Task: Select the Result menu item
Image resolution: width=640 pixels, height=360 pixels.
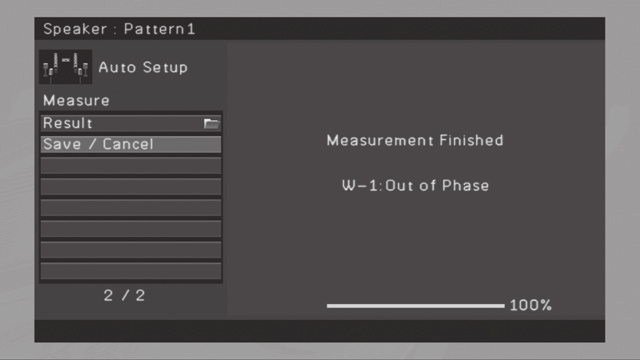Action: (x=131, y=123)
